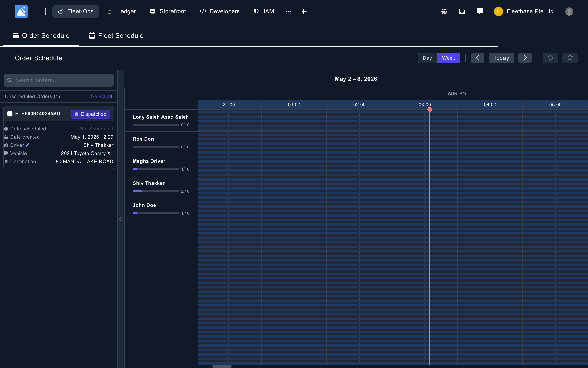588x368 pixels.
Task: Select the Loay Saleh Asad Saleh row
Action: 161,120
